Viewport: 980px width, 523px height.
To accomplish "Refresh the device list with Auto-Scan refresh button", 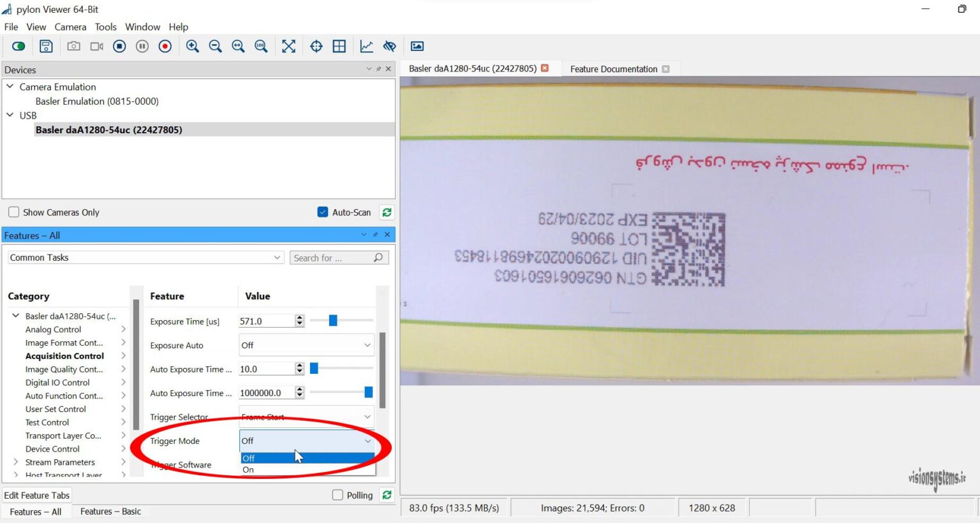I will pyautogui.click(x=387, y=212).
